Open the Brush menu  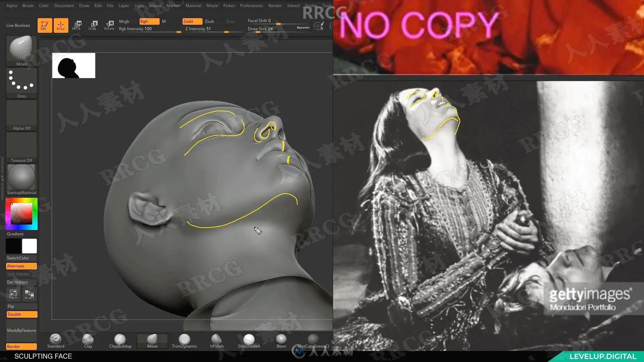(x=28, y=6)
